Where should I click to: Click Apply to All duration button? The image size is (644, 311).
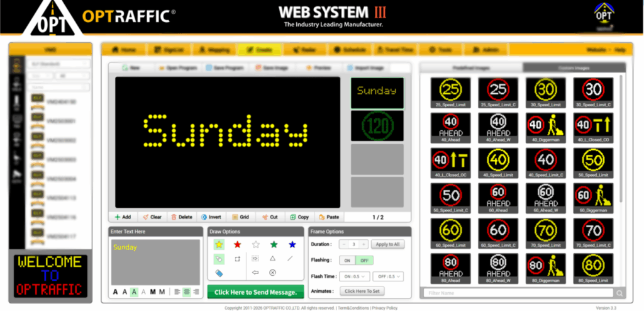pos(387,244)
